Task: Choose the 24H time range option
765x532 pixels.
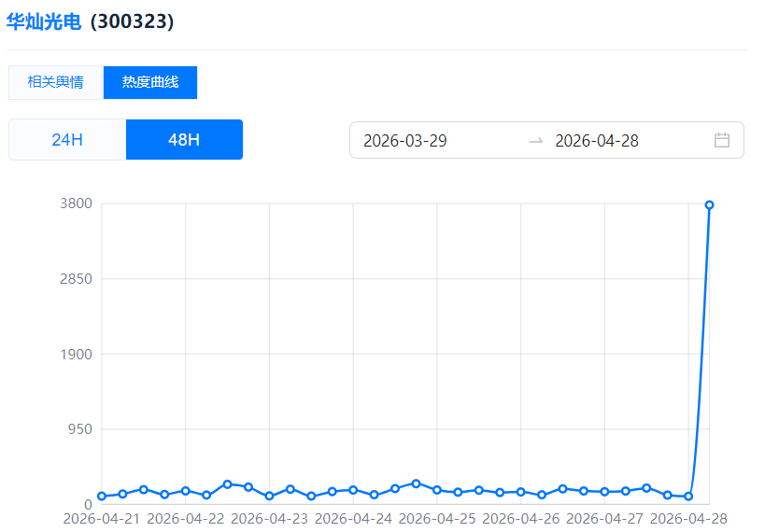Action: [67, 140]
